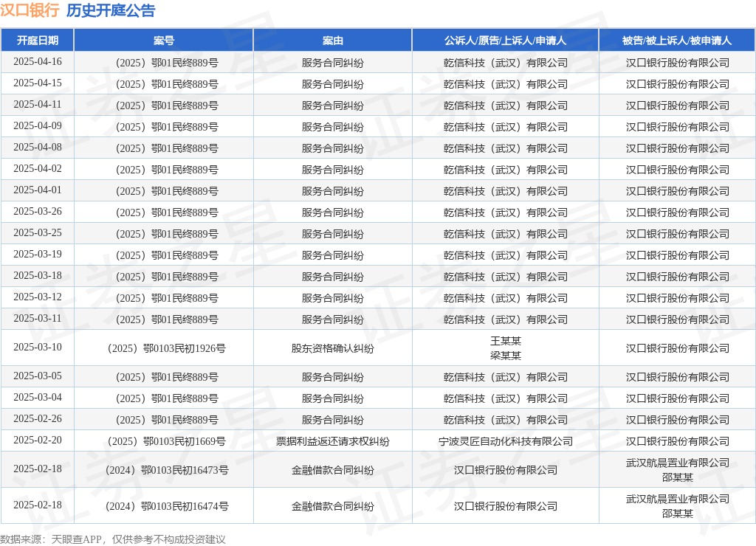Select the 被告/被上诉人/被申请人 column header
Viewport: 756px width, 546px height.
[x=677, y=41]
